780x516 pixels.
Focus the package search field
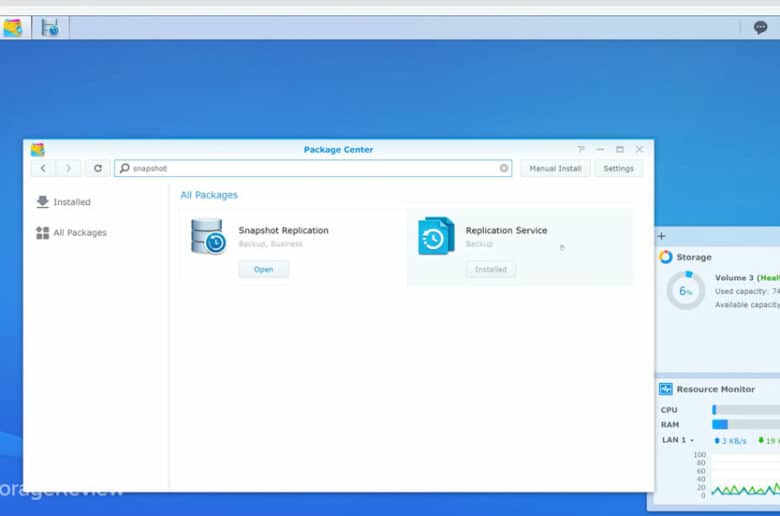click(x=313, y=168)
